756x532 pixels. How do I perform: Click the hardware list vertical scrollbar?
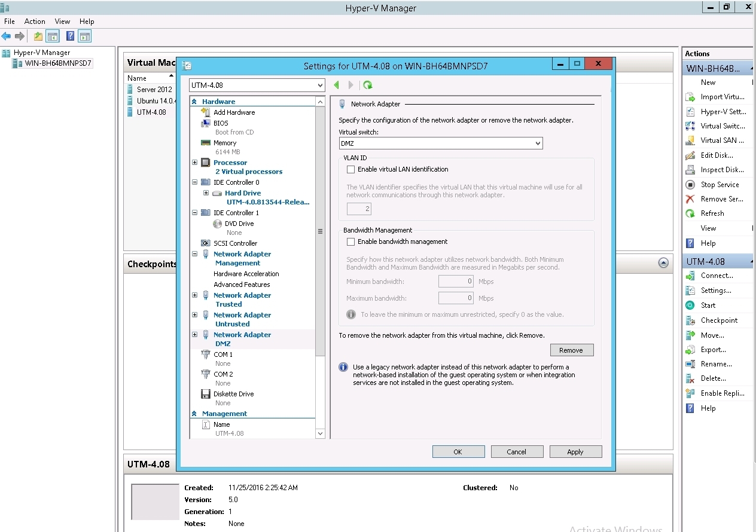[x=320, y=231]
